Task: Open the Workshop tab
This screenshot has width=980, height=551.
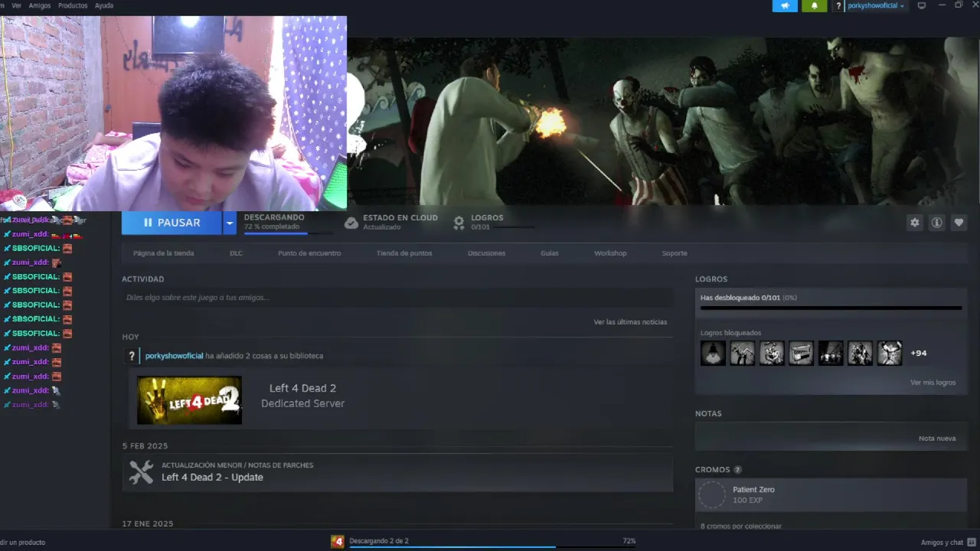Action: pos(610,253)
